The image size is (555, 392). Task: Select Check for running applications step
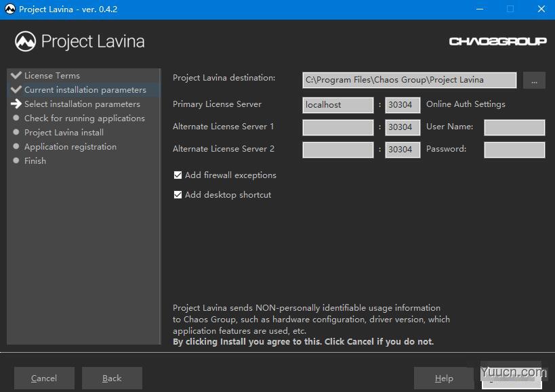click(x=85, y=118)
